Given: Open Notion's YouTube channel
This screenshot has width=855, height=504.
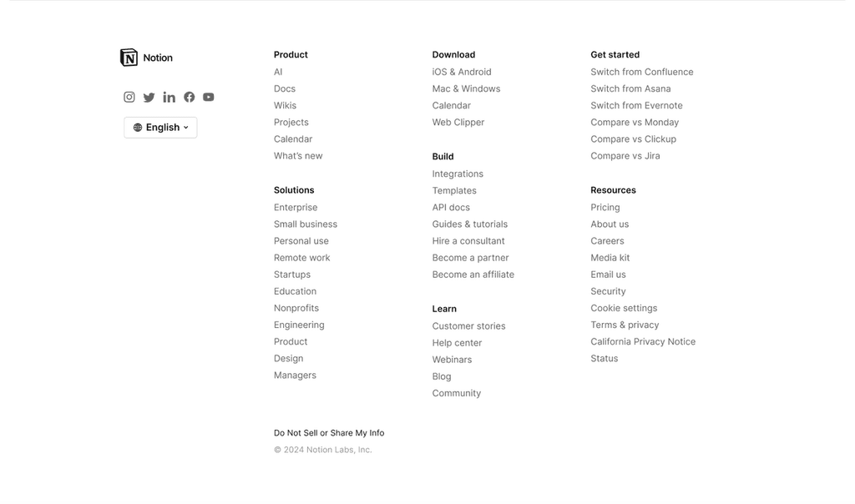Looking at the screenshot, I should [x=208, y=97].
